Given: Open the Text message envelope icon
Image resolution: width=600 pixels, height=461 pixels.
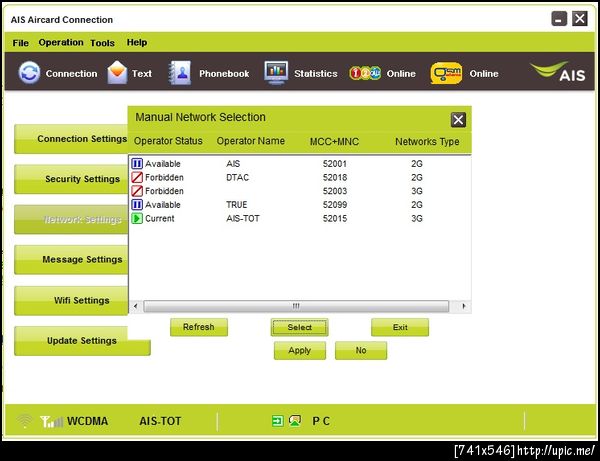Looking at the screenshot, I should coord(117,72).
